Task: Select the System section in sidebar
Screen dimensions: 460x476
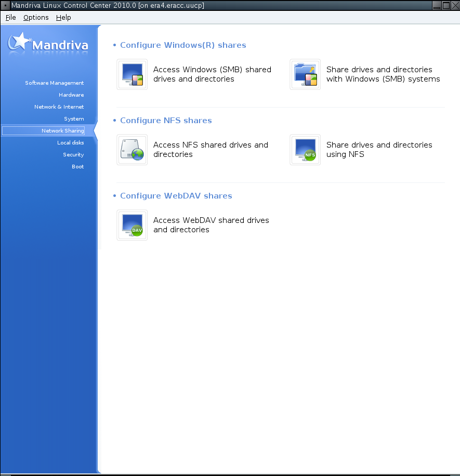Action: coord(74,118)
